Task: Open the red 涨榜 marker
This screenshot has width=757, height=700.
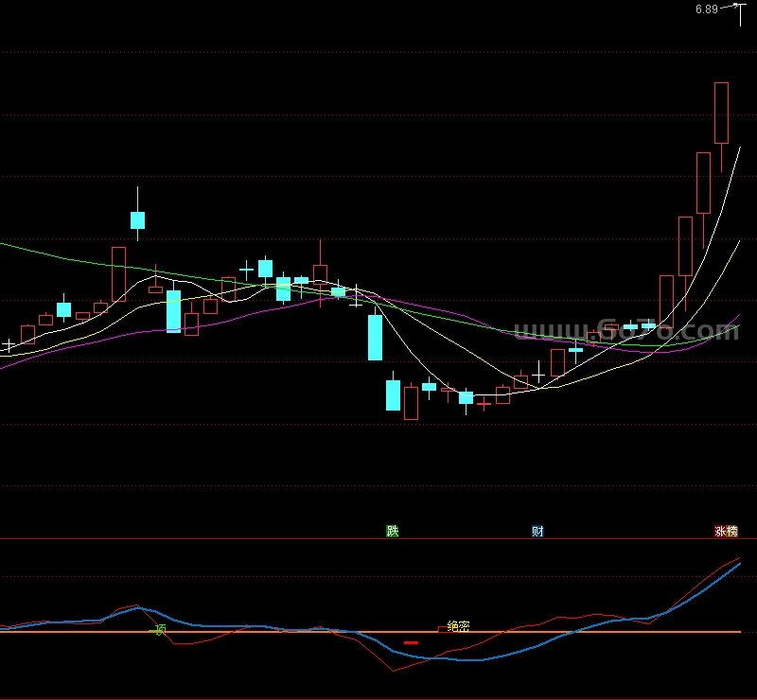Action: coord(726,531)
